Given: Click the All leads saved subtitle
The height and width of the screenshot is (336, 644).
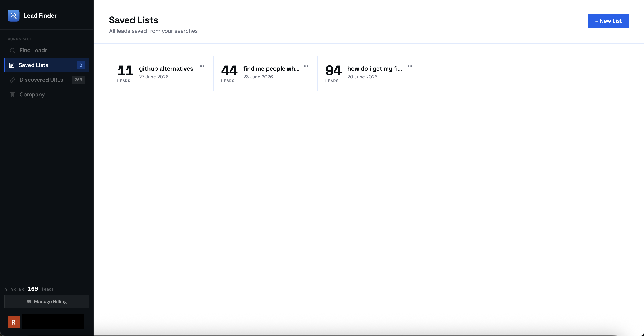Looking at the screenshot, I should [153, 31].
